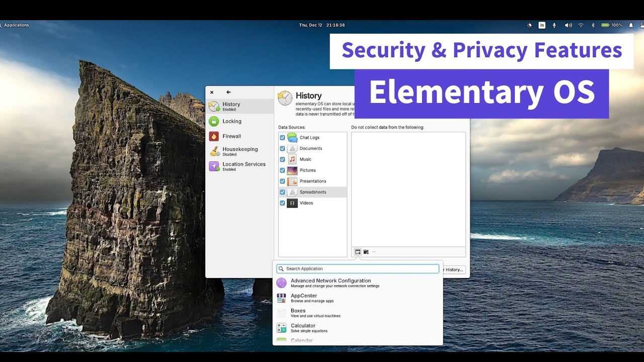Click the Clear History button

453,270
